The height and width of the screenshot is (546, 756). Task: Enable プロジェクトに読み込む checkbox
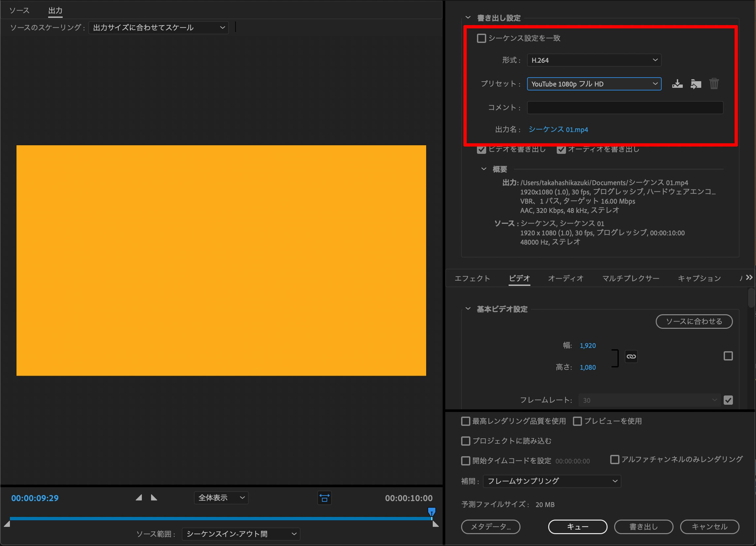pyautogui.click(x=466, y=441)
